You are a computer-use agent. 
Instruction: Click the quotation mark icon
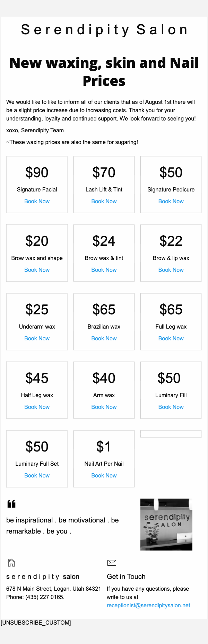[x=11, y=504]
